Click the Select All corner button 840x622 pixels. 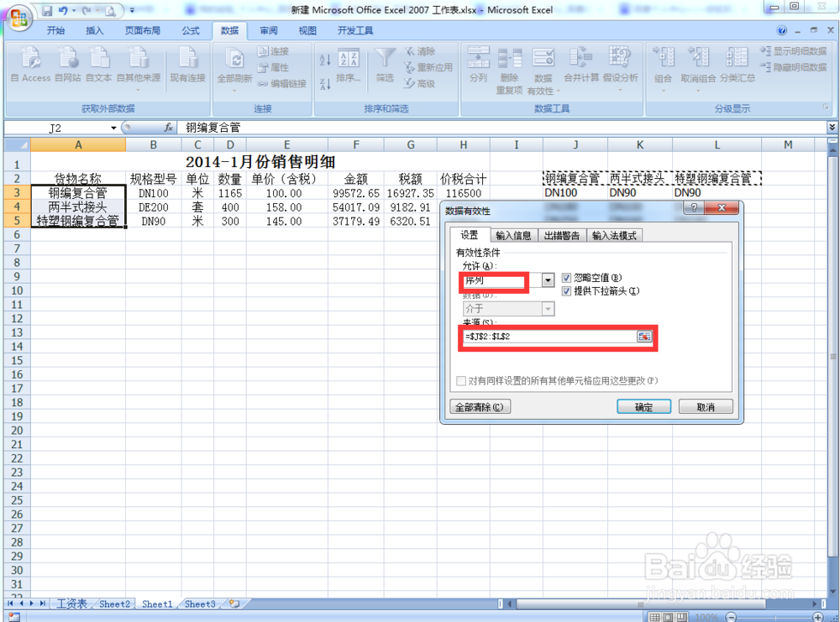(x=17, y=144)
